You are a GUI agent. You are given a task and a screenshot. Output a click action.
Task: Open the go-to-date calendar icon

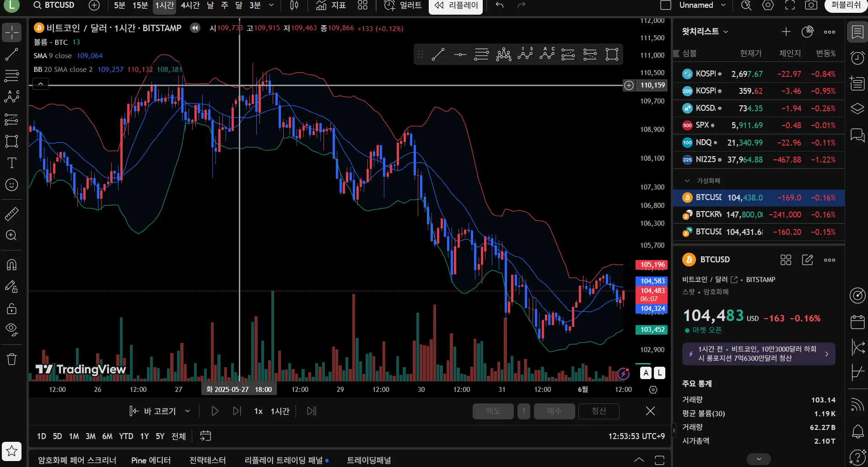205,436
